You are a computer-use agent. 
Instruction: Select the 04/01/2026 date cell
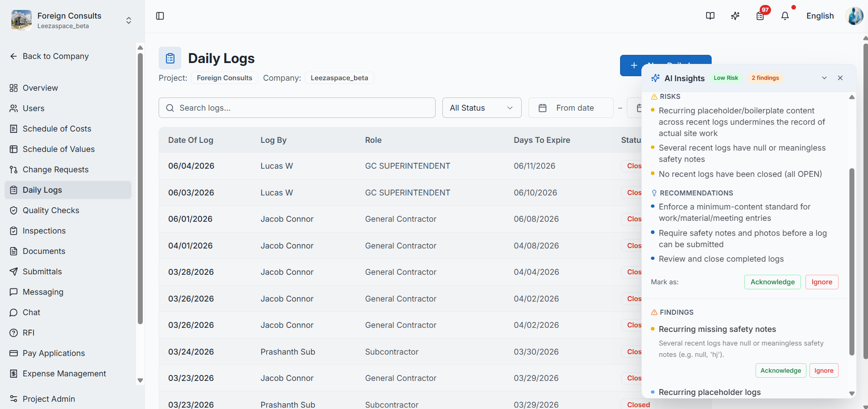[x=190, y=246]
